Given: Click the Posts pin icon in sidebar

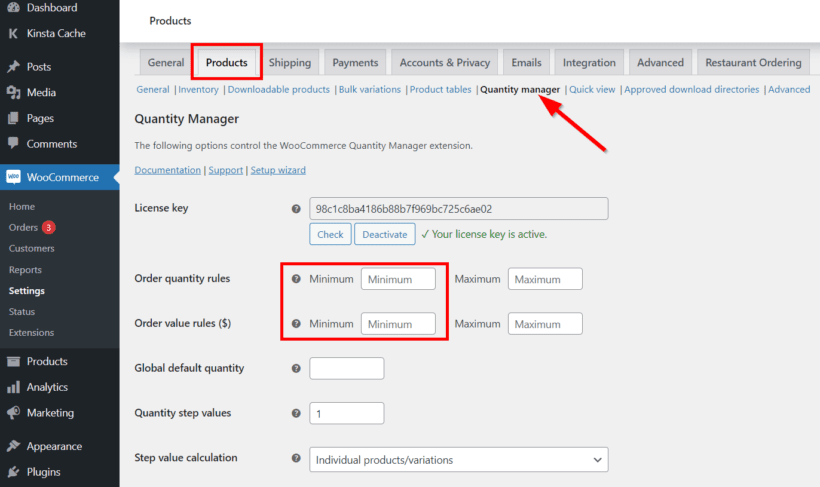Looking at the screenshot, I should tap(13, 67).
